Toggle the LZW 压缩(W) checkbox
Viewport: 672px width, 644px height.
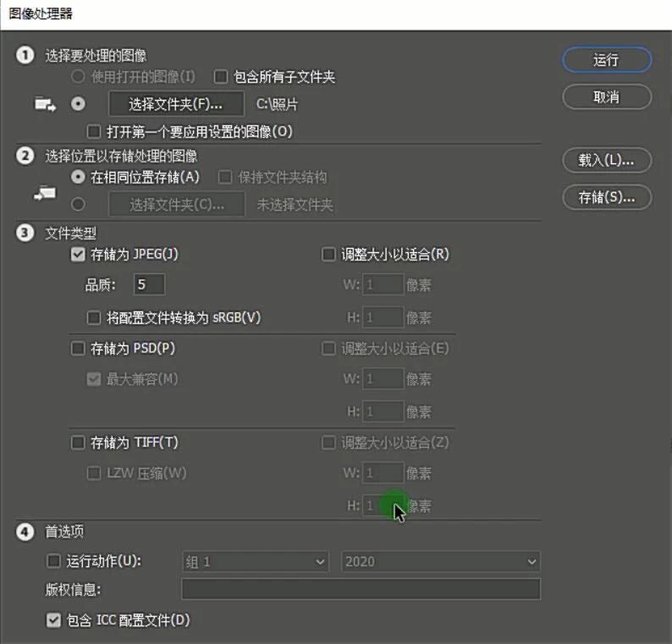tap(93, 473)
